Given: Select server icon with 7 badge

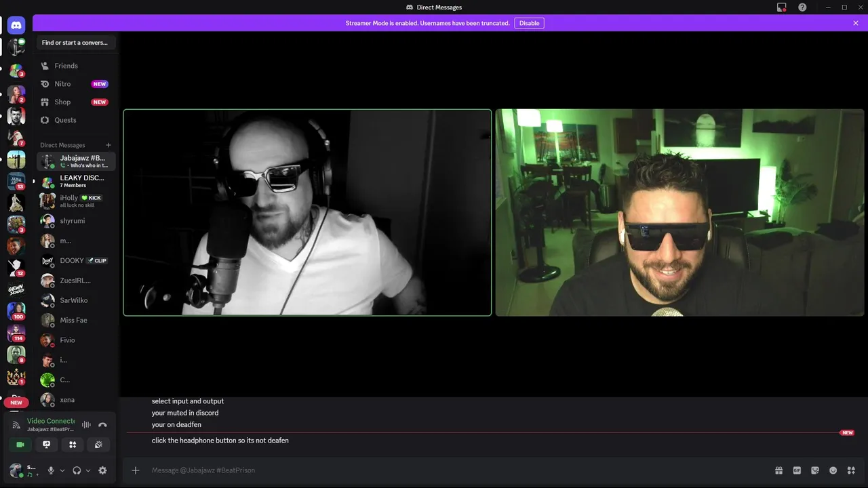Looking at the screenshot, I should coord(16,138).
